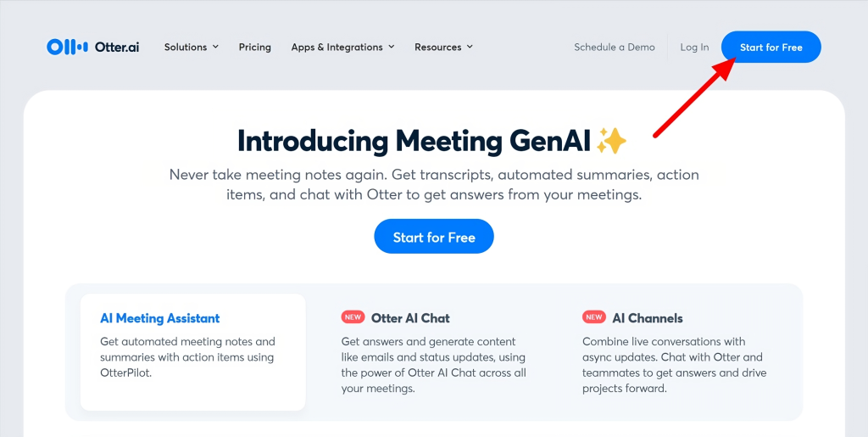The width and height of the screenshot is (868, 437).
Task: Click the OtterPilot description text
Action: [x=186, y=357]
